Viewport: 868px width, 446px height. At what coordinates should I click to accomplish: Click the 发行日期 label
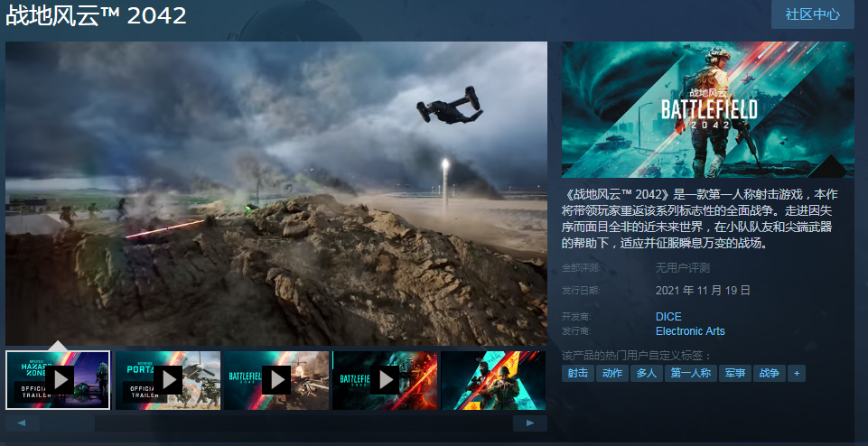point(581,290)
